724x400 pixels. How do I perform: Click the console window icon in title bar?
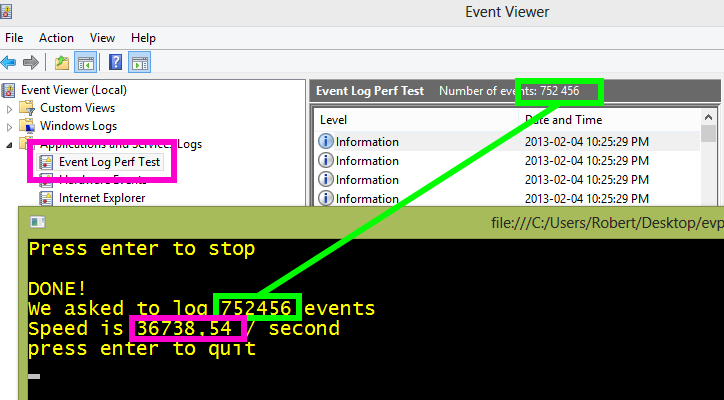click(x=37, y=222)
